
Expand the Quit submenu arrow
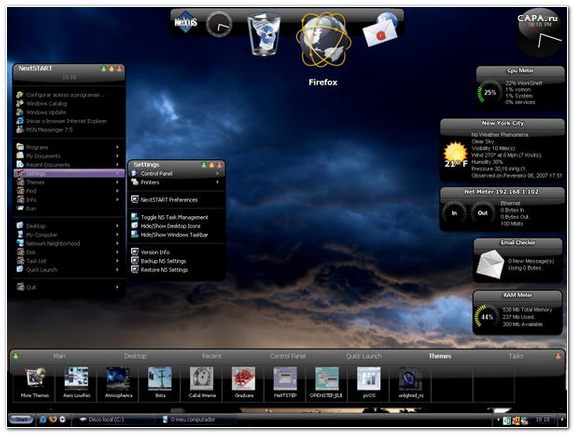[117, 287]
